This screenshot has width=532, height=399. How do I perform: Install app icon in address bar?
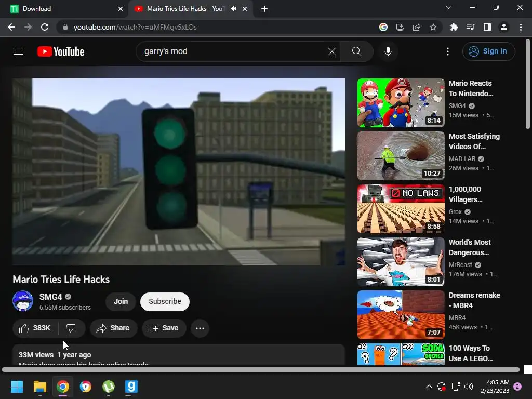pyautogui.click(x=400, y=27)
